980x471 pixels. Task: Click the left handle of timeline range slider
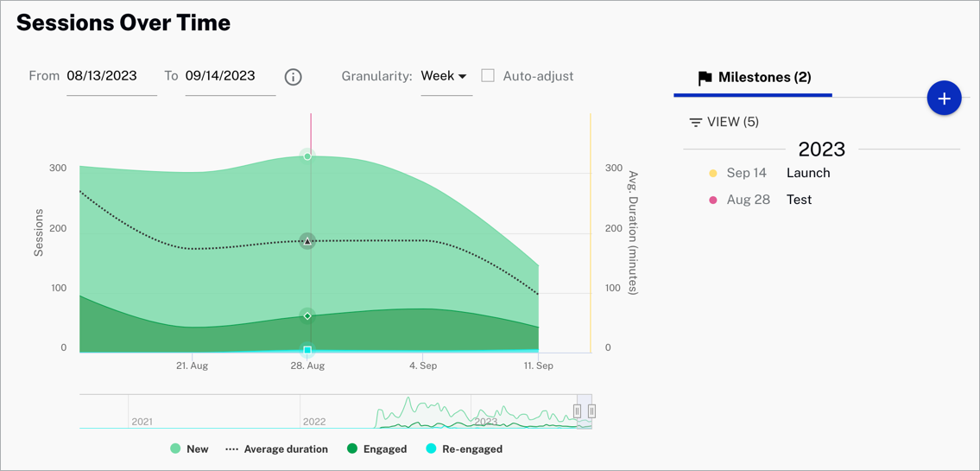pyautogui.click(x=578, y=411)
